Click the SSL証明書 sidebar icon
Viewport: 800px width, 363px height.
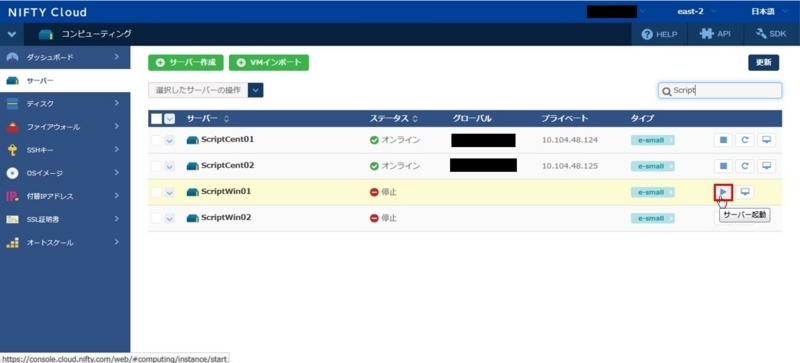pyautogui.click(x=13, y=220)
